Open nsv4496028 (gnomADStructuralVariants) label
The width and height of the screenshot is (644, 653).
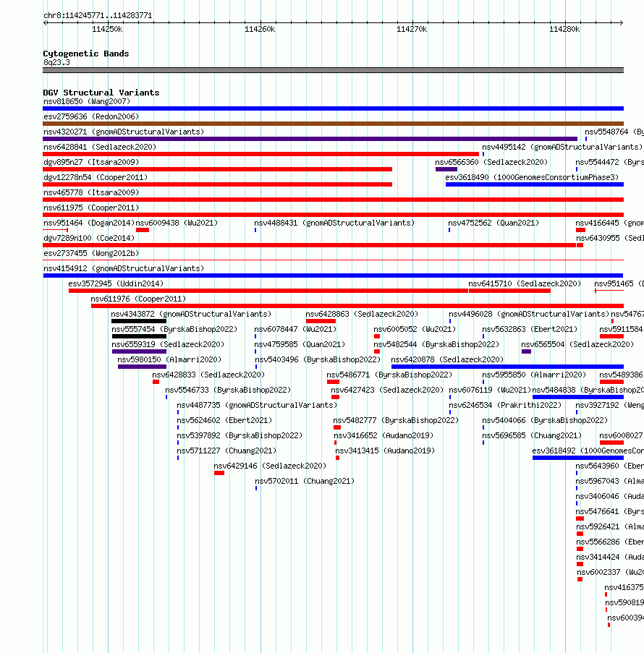pos(529,315)
